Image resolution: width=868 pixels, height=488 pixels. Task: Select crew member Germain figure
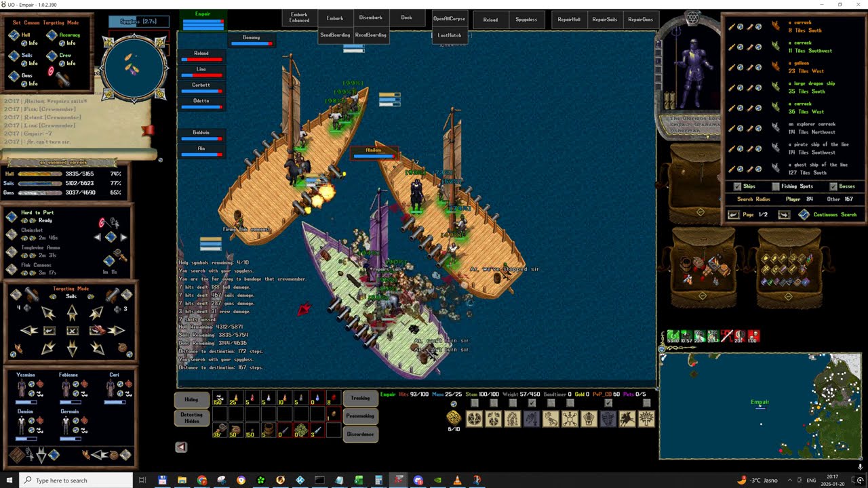click(66, 425)
